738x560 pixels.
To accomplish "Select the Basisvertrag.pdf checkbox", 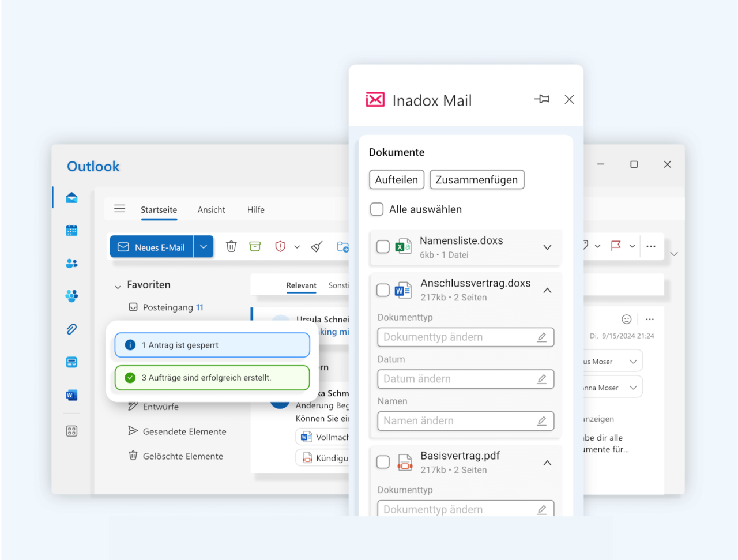I will pyautogui.click(x=383, y=462).
